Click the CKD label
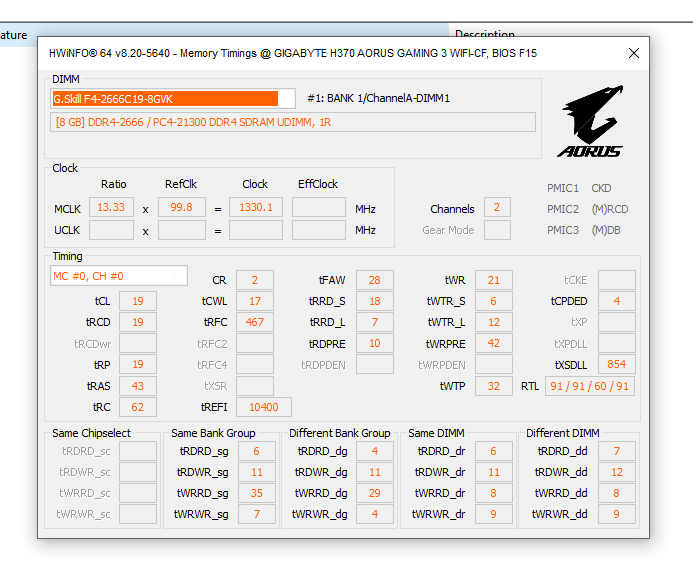Screen dimensions: 693x579 601,188
